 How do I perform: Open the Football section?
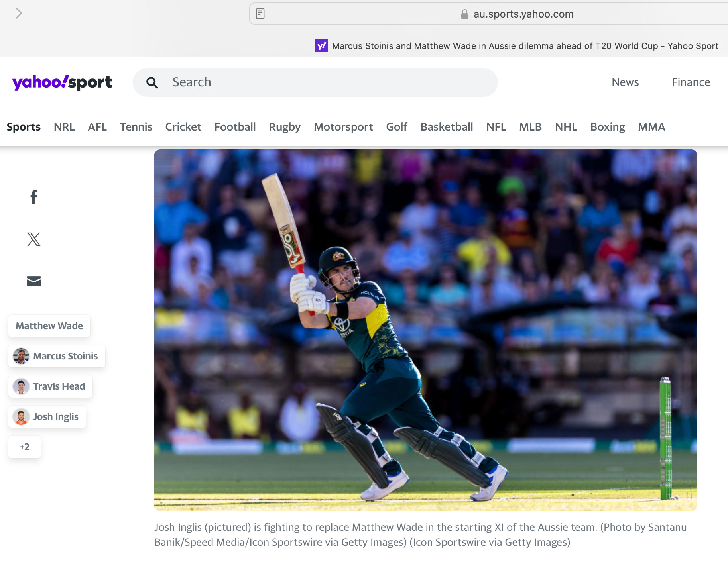coord(235,127)
